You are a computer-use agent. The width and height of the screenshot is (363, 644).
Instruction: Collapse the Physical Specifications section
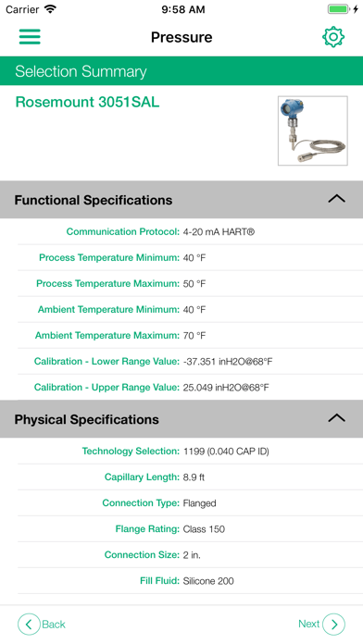pos(337,418)
